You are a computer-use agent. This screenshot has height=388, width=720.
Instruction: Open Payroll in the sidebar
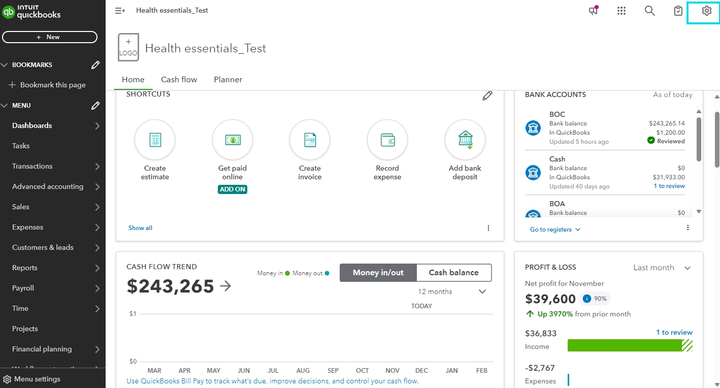[x=23, y=288]
